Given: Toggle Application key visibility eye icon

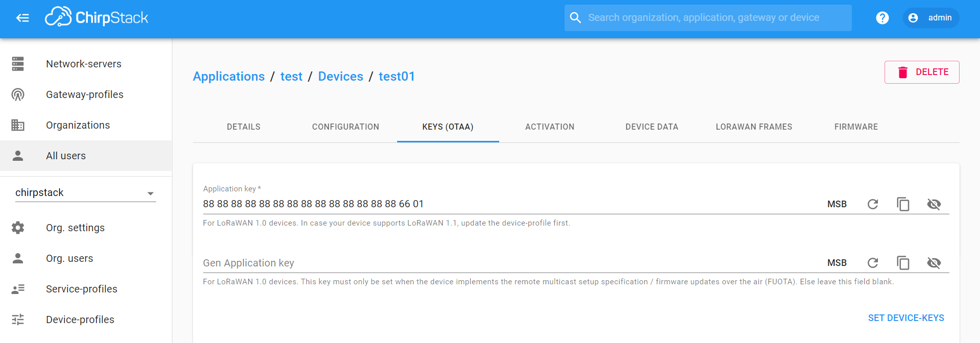Looking at the screenshot, I should click(x=934, y=204).
